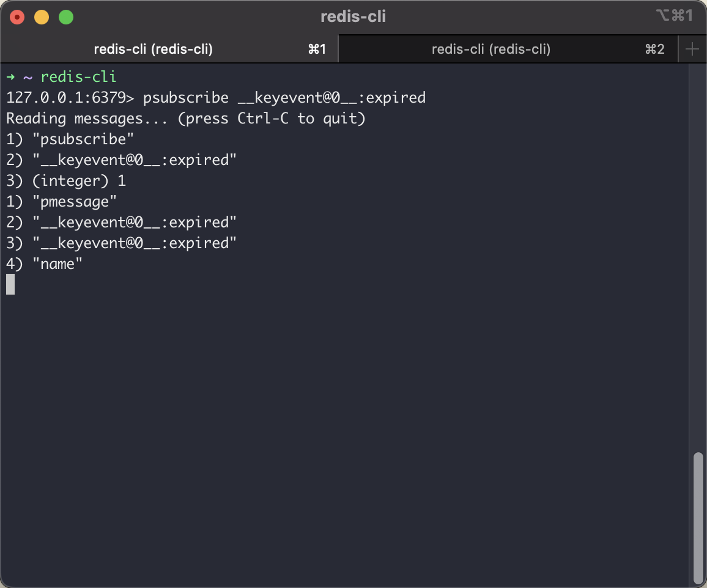Maximize the window with the green button
This screenshot has width=707, height=588.
[x=66, y=17]
